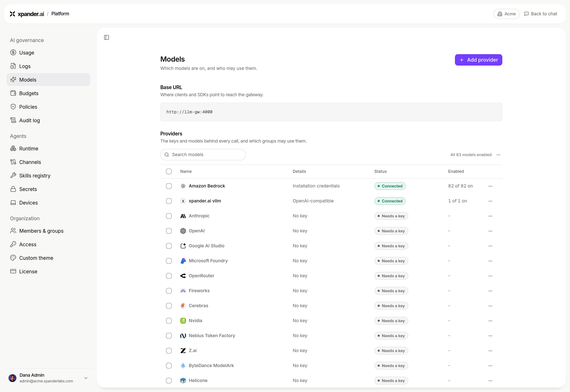The width and height of the screenshot is (570, 392).
Task: Click the OpenRouter logo icon
Action: pos(183,276)
